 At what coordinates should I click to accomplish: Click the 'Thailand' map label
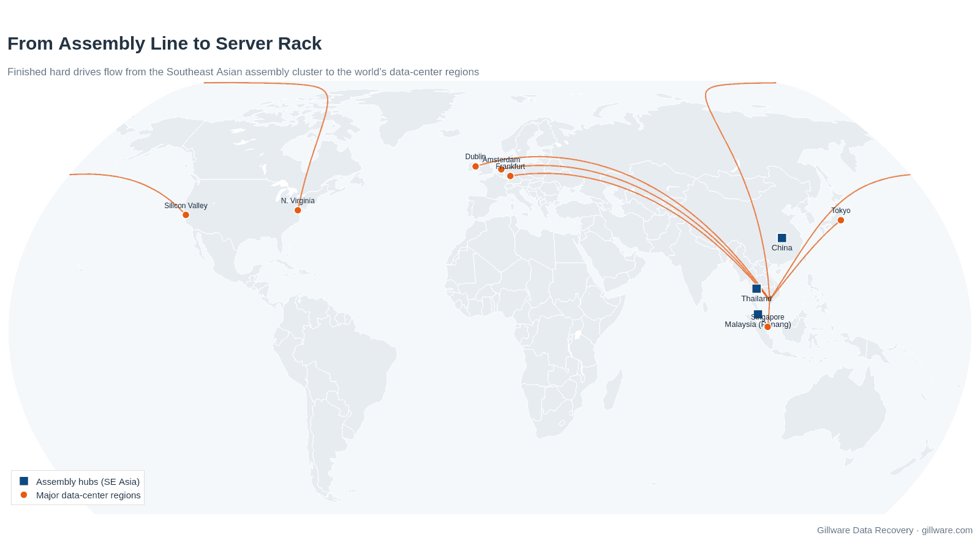756,299
